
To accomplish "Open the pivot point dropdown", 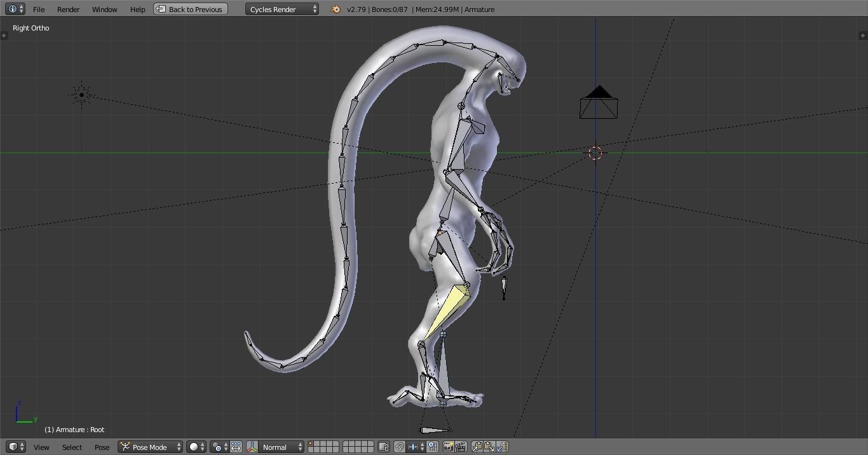I will tap(219, 447).
